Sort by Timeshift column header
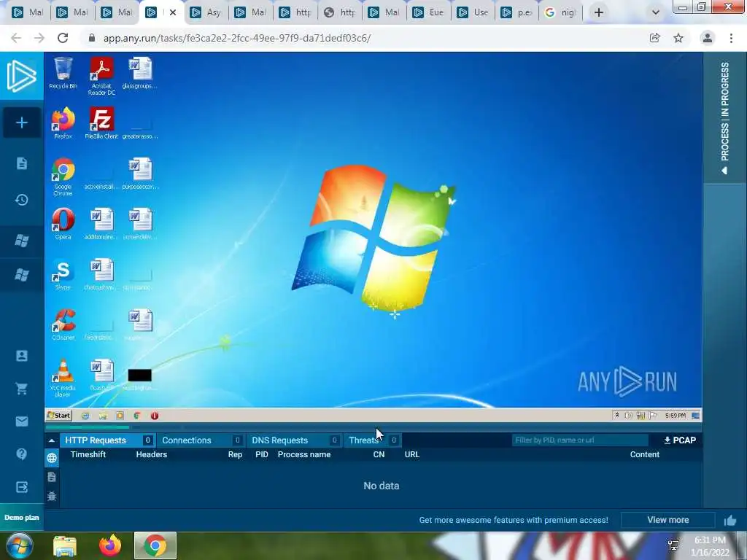 pyautogui.click(x=88, y=454)
